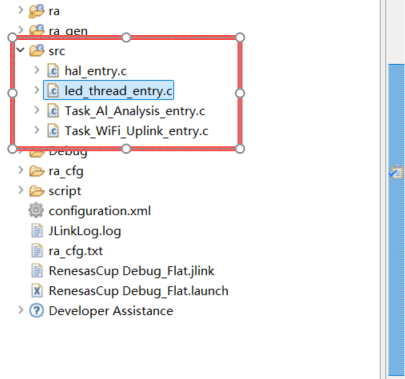Image resolution: width=405 pixels, height=379 pixels.
Task: Click the ra_cfg folder icon
Action: coord(37,171)
